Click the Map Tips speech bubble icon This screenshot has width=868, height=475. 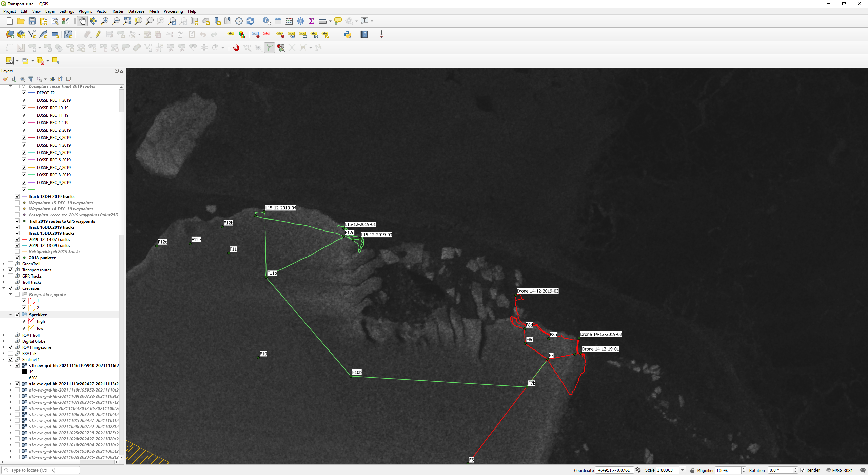coord(338,21)
